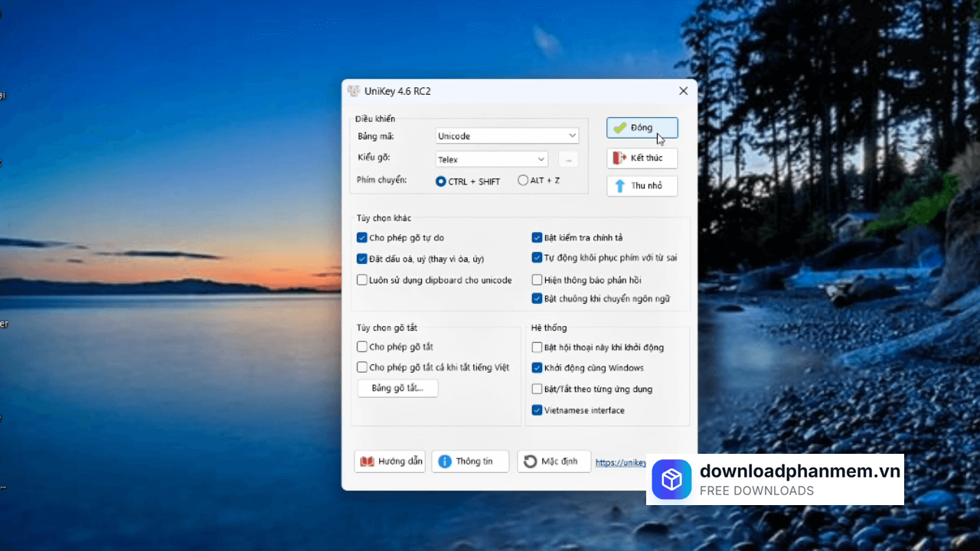Click the blue up-arrow Thu nhỏ icon
The width and height of the screenshot is (980, 551).
coord(619,186)
